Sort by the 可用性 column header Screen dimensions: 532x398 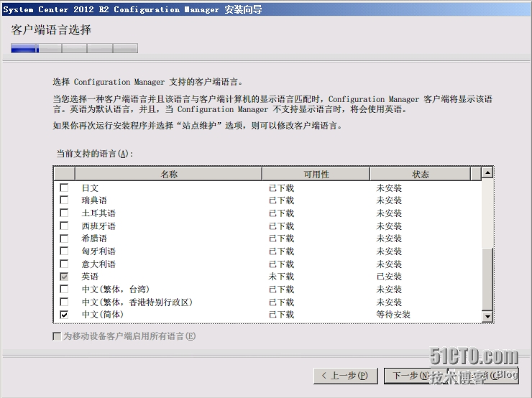(316, 175)
